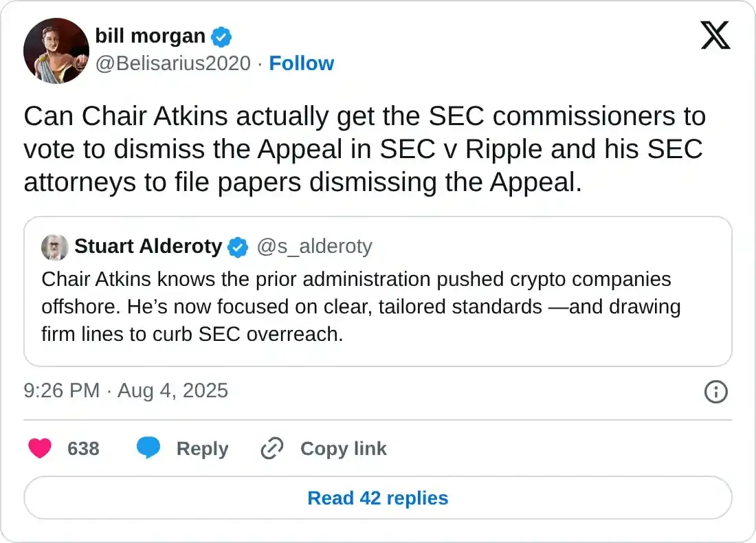The height and width of the screenshot is (543, 756).
Task: Open the @Belisarius2020 handle
Action: point(173,63)
